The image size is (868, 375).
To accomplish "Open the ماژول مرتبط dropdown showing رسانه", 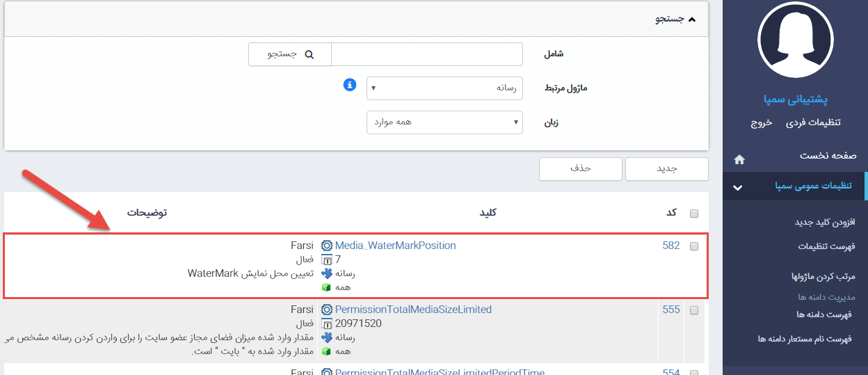I will point(444,88).
